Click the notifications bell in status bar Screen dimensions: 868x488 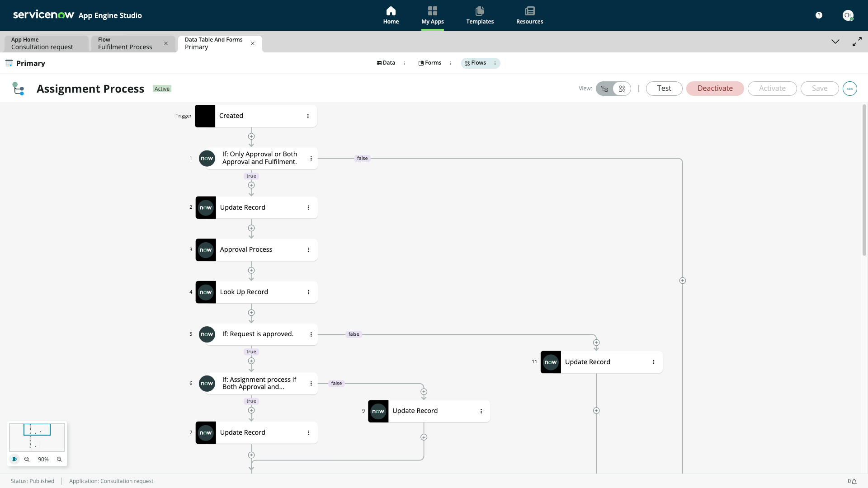[x=854, y=481]
